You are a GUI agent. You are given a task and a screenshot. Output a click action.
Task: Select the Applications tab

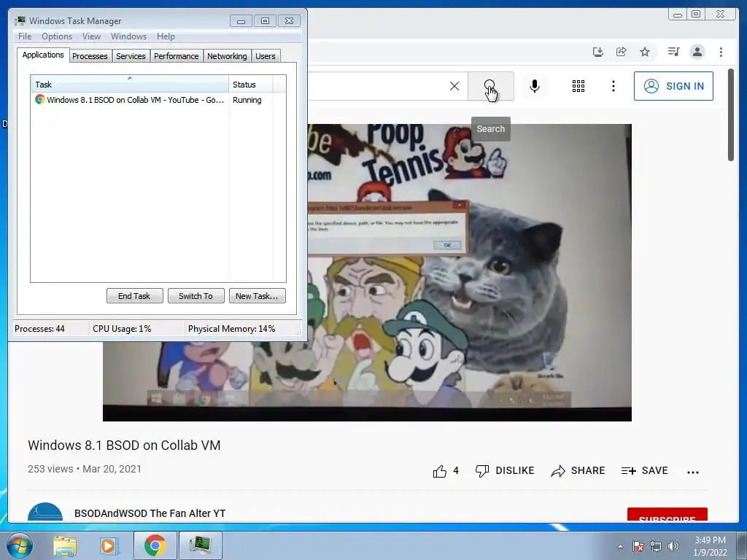pyautogui.click(x=43, y=55)
